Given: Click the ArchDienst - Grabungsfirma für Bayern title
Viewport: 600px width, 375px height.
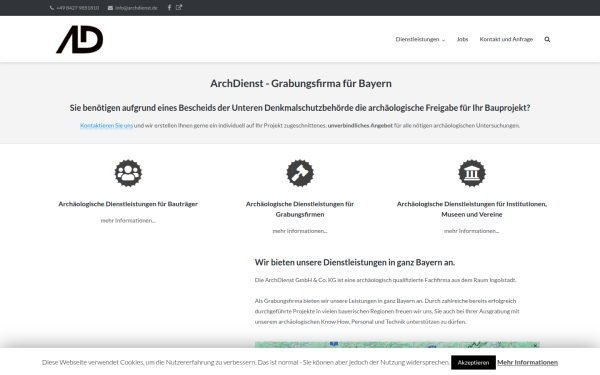Looking at the screenshot, I should coord(301,83).
